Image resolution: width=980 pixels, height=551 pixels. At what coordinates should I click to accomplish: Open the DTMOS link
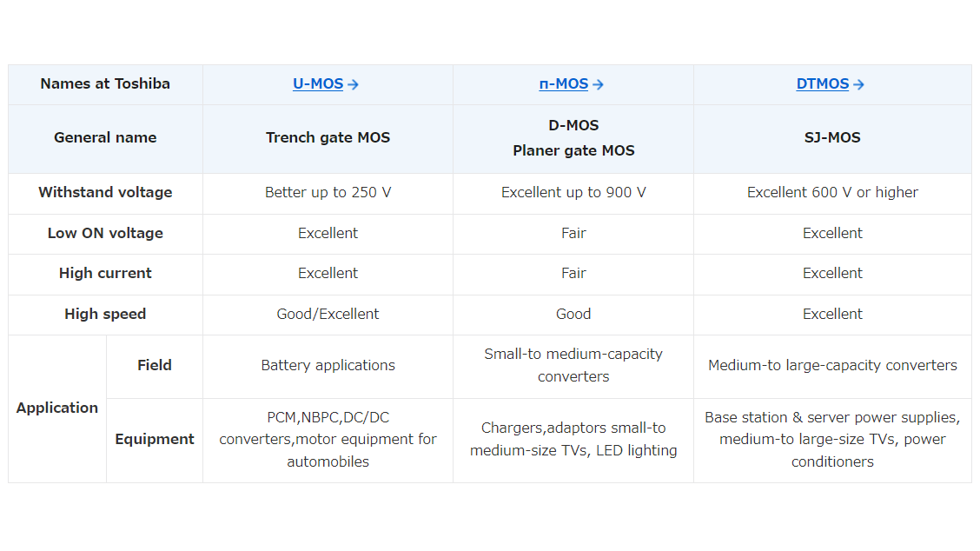[x=823, y=83]
